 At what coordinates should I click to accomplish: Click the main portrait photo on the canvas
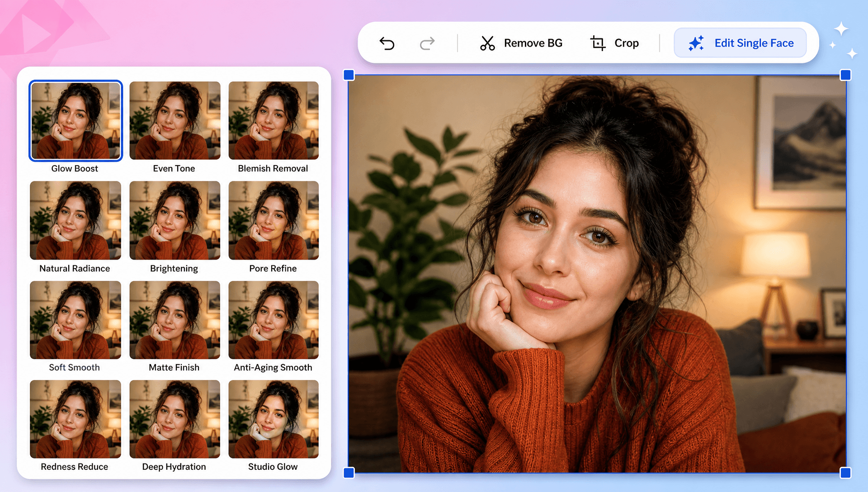tap(597, 274)
